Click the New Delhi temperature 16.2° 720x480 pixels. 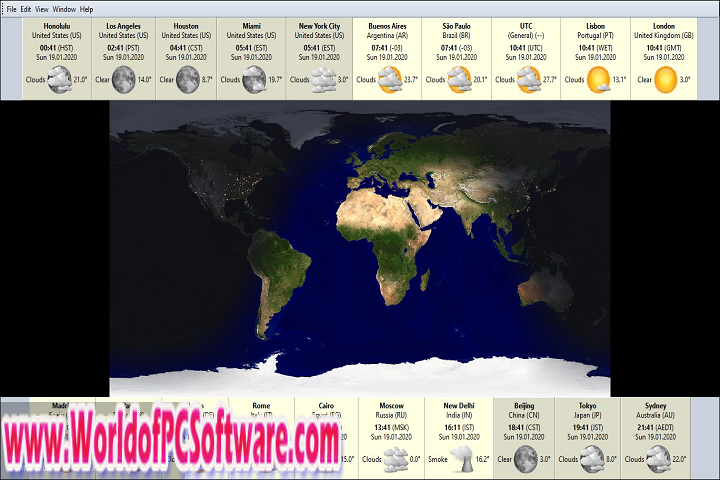tap(482, 459)
